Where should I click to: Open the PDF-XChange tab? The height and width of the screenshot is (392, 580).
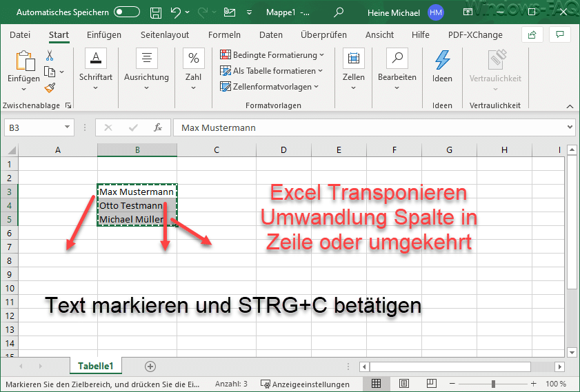point(475,34)
